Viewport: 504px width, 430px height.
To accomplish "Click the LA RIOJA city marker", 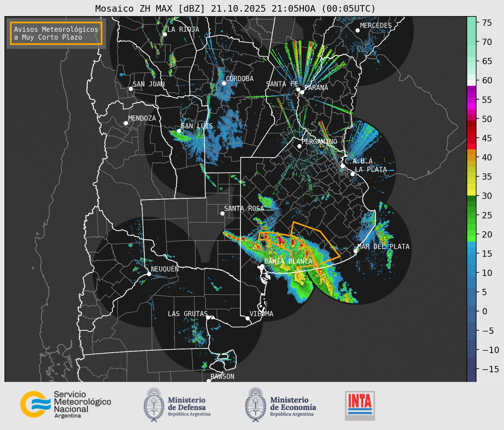I will (165, 34).
